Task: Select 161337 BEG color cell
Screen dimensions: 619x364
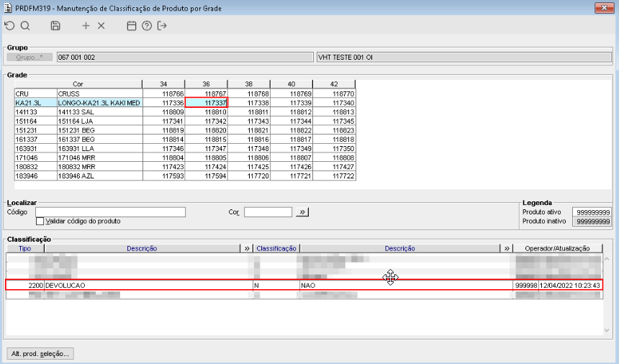Action: [x=100, y=140]
